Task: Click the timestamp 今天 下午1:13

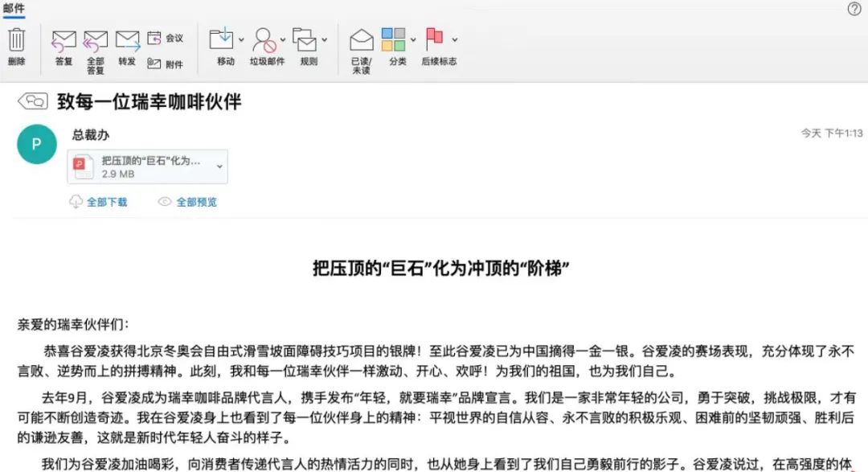Action: tap(832, 133)
